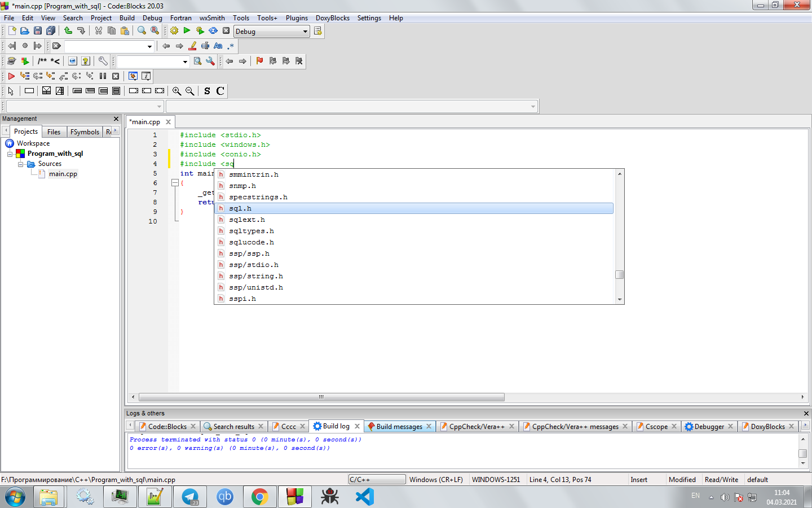This screenshot has width=812, height=508.
Task: Toggle the Match case Aa option
Action: (218, 46)
